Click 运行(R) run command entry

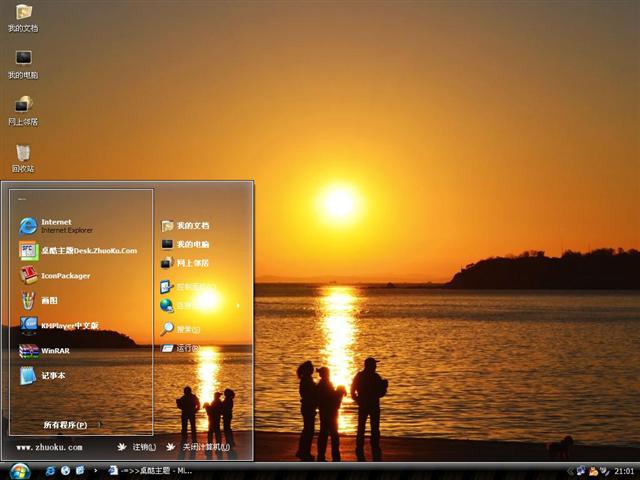coord(186,348)
